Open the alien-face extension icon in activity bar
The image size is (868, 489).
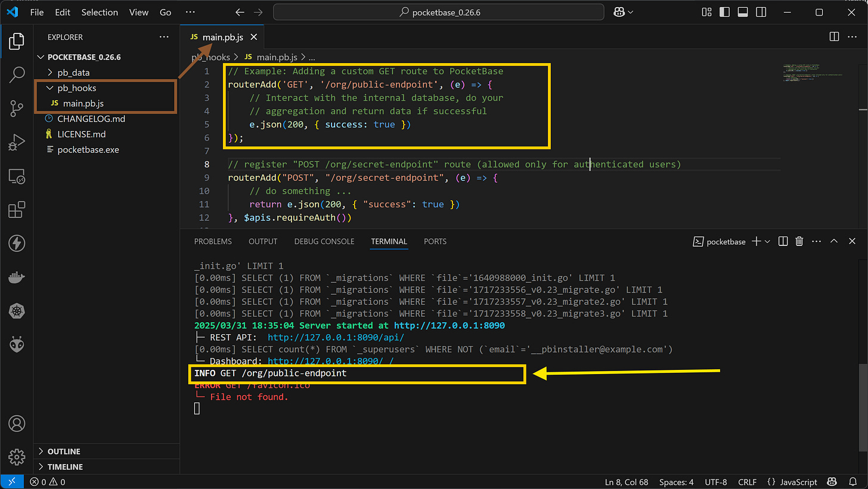17,344
